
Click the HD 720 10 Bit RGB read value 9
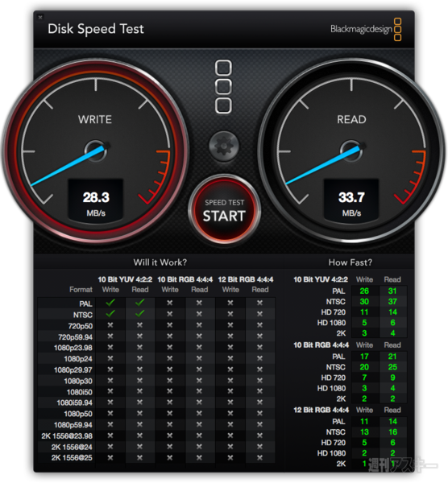click(392, 378)
